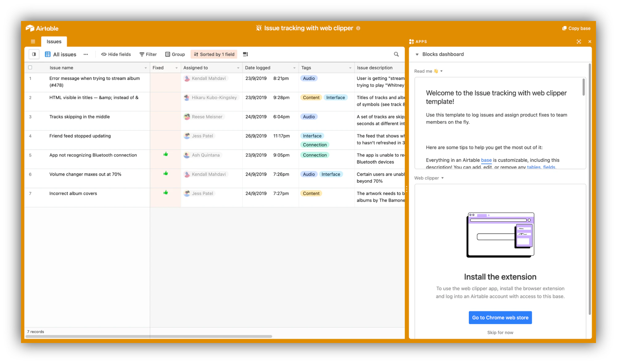Click Kendall Mahdavi avatar in row 1
Viewport: 617px width, 364px height.
click(187, 78)
